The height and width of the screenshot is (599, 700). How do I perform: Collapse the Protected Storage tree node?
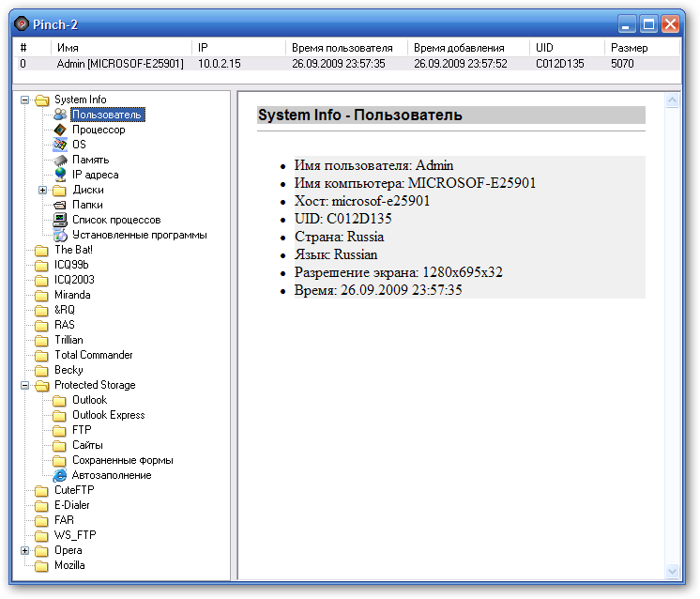[x=25, y=385]
